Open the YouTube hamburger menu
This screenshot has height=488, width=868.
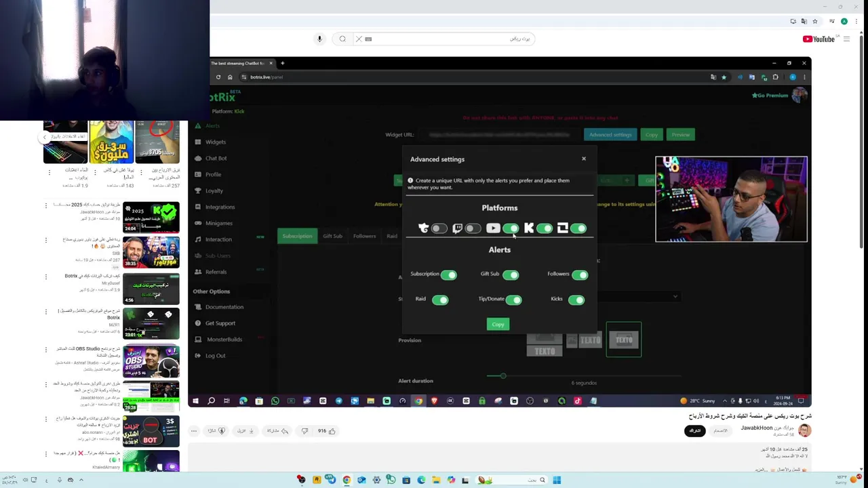click(846, 39)
